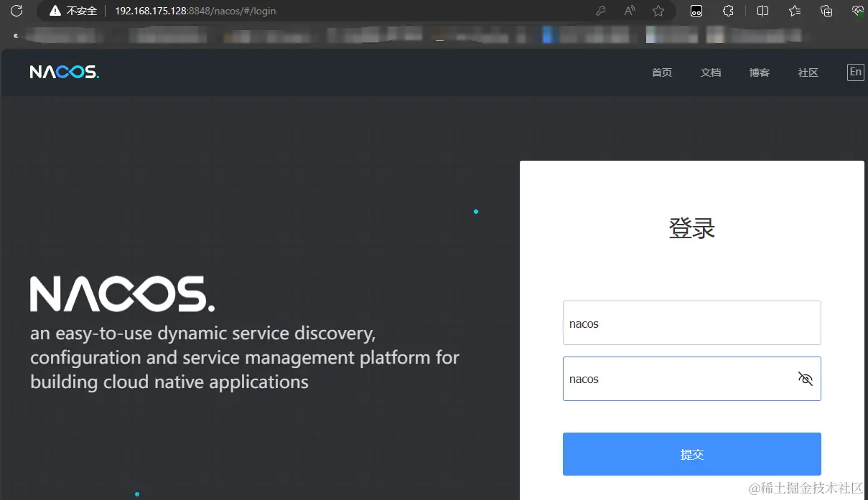The height and width of the screenshot is (500, 868).
Task: Open the browser extension mask icon
Action: coord(696,11)
